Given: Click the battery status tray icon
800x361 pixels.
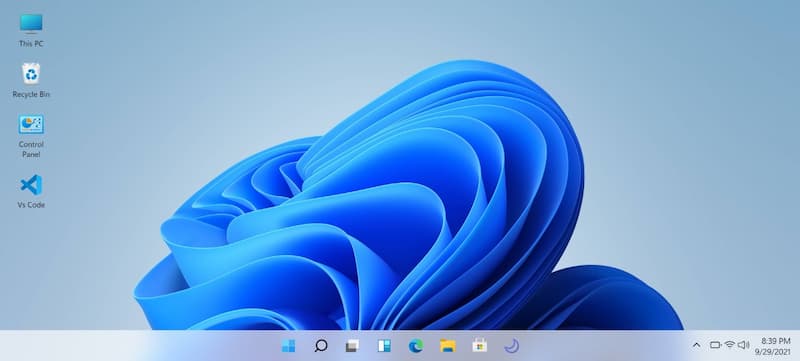Looking at the screenshot, I should tap(715, 345).
